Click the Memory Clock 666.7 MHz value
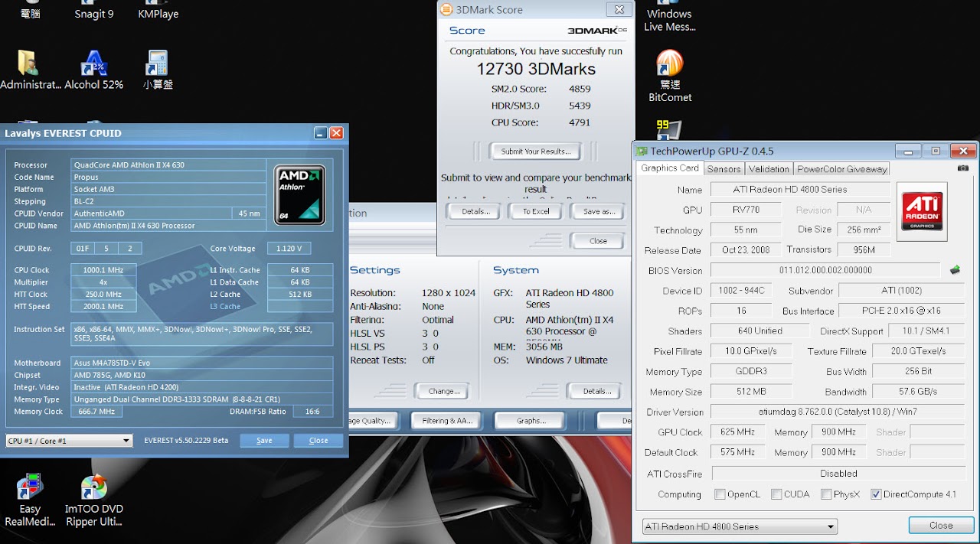Screen dimensions: 980x544 click(96, 412)
